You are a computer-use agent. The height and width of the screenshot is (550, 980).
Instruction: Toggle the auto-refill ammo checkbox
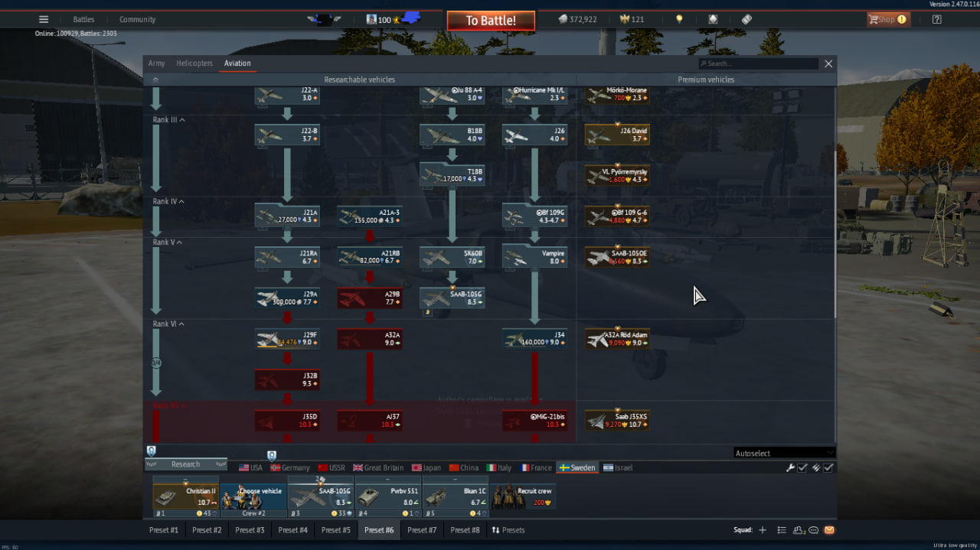point(828,467)
